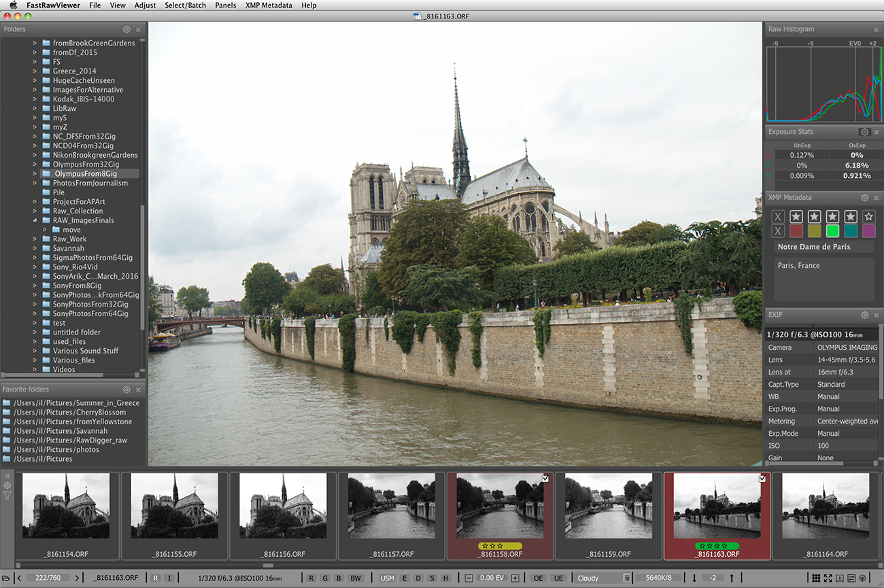Screen dimensions: 884x588
Task: Edit the Notre Dame de Paris title field
Action: [x=824, y=247]
